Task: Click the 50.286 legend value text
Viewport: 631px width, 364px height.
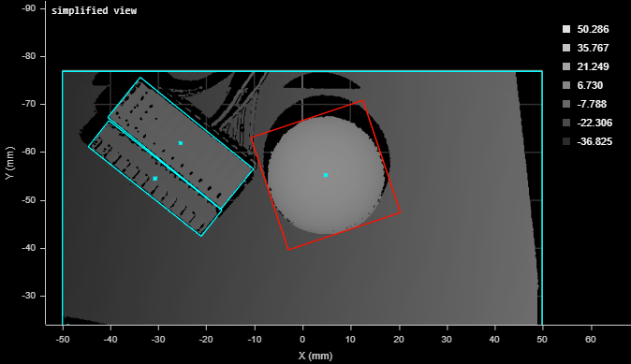Action: point(593,29)
